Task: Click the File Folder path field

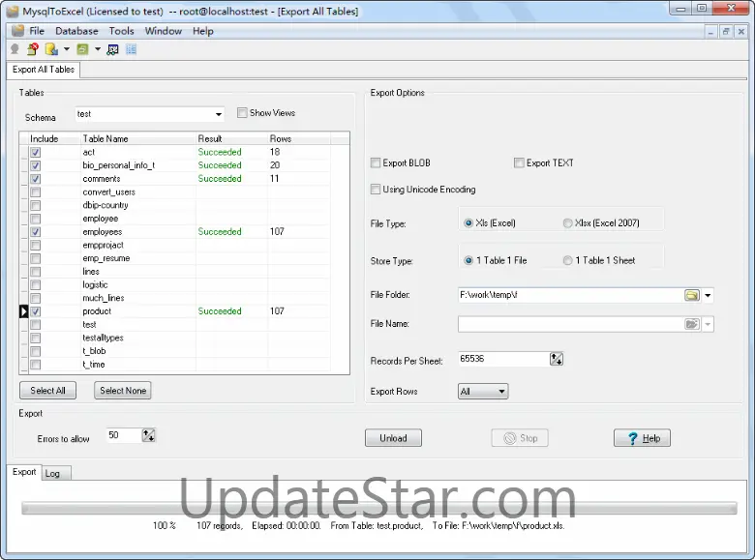Action: pos(571,295)
